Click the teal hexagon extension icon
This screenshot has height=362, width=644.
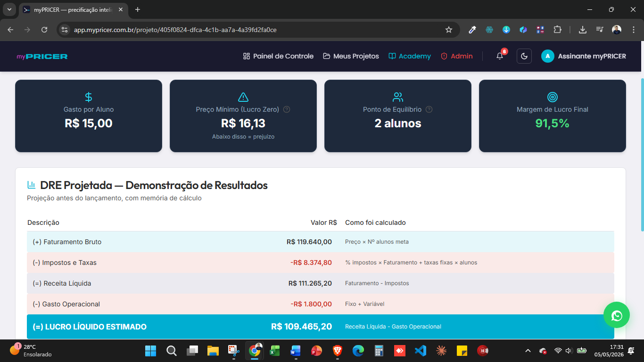pos(489,30)
